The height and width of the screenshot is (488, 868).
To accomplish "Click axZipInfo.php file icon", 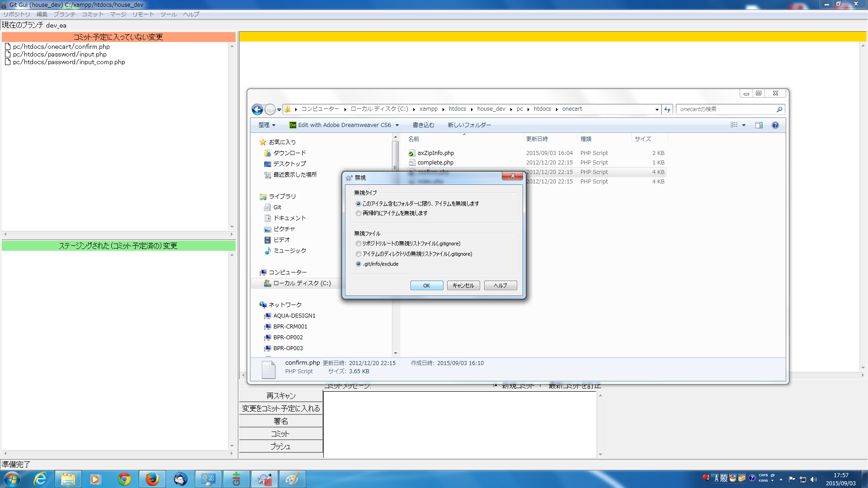I will point(411,153).
